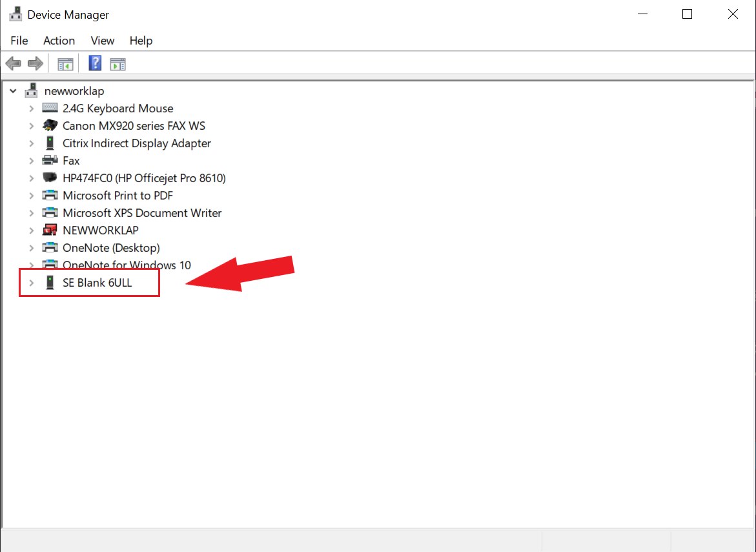Select Microsoft XPS Document Writer entry

142,213
